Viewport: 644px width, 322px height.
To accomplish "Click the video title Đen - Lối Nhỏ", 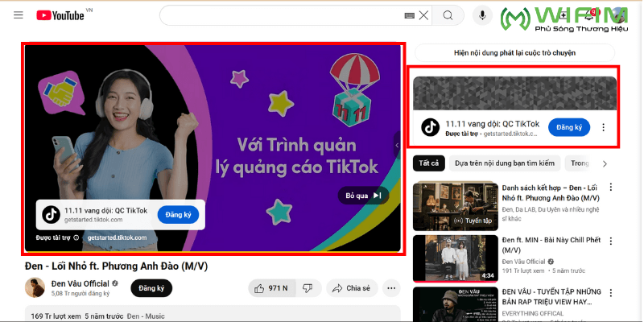I will (x=116, y=266).
